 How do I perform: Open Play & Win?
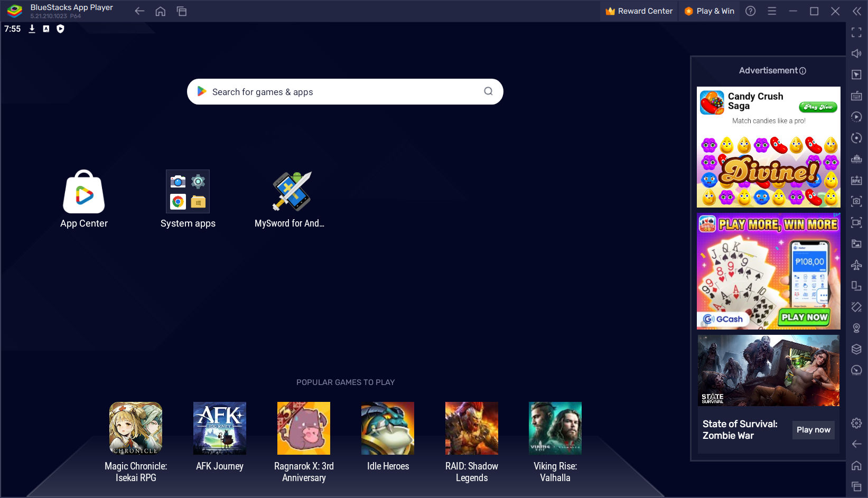710,11
